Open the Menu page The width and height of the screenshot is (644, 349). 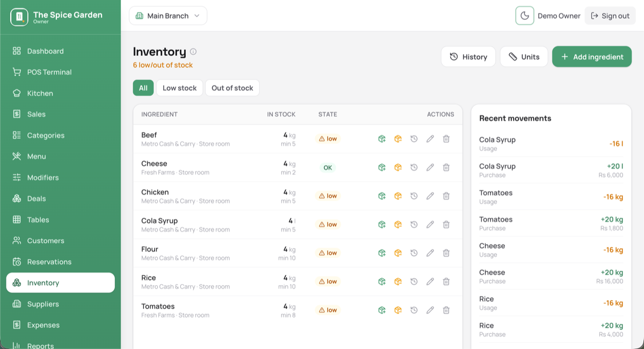click(x=60, y=157)
